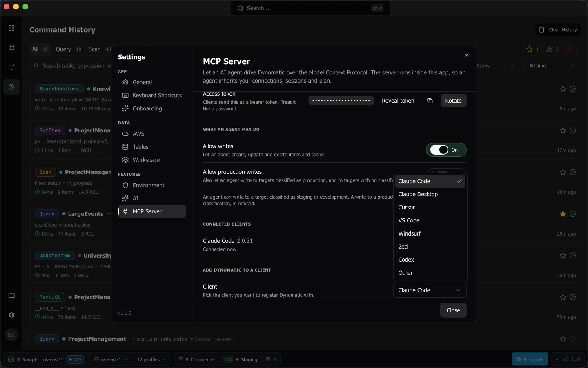Close the Settings dialog with the Close button

453,310
